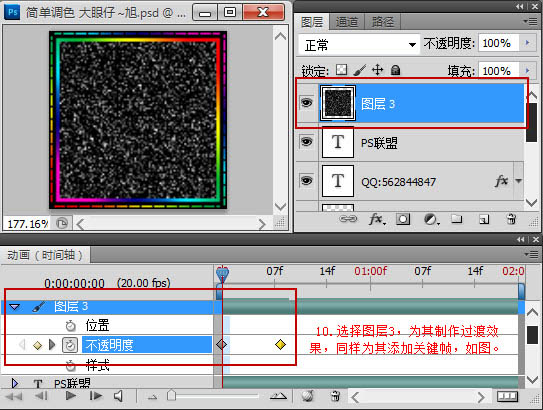The width and height of the screenshot is (543, 410).
Task: Open the blend mode 正常 dropdown
Action: coord(359,45)
